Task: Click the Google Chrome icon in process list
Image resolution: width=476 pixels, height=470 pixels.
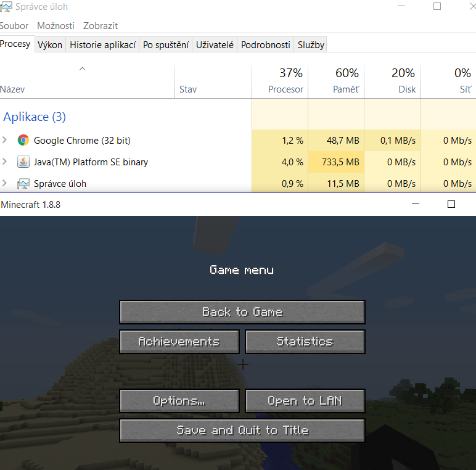Action: [23, 140]
